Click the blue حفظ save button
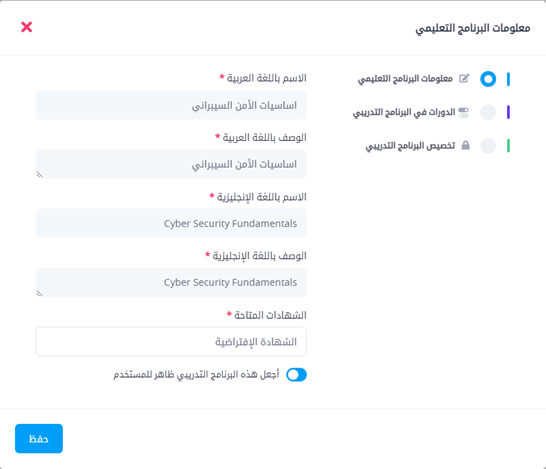 coord(39,438)
